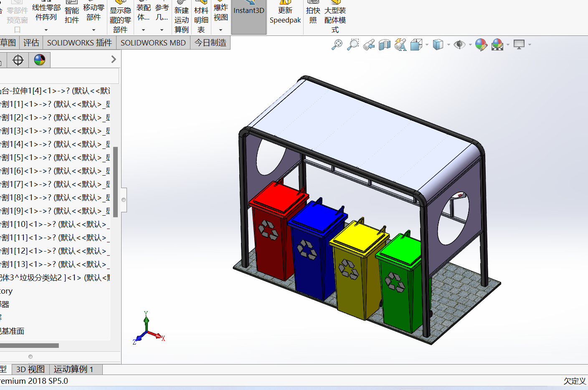Screen dimensions: 588x390
Task: Click View Orientation cube icon
Action: [416, 45]
